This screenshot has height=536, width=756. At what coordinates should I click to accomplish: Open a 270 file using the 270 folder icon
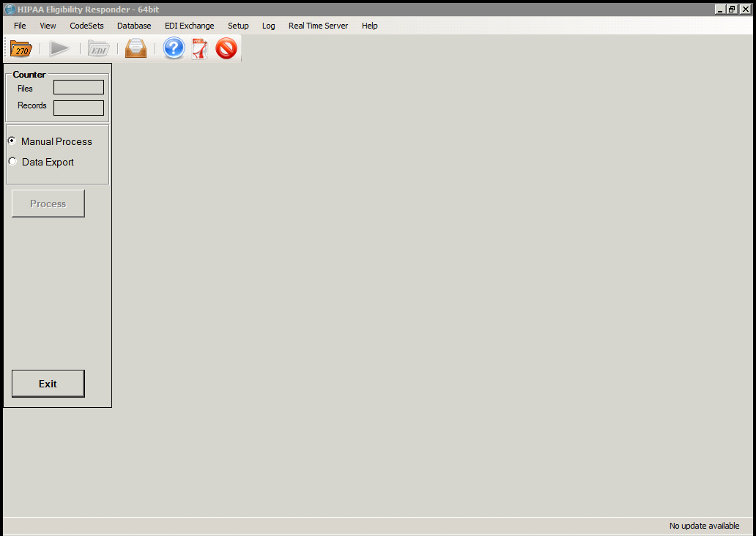[21, 48]
